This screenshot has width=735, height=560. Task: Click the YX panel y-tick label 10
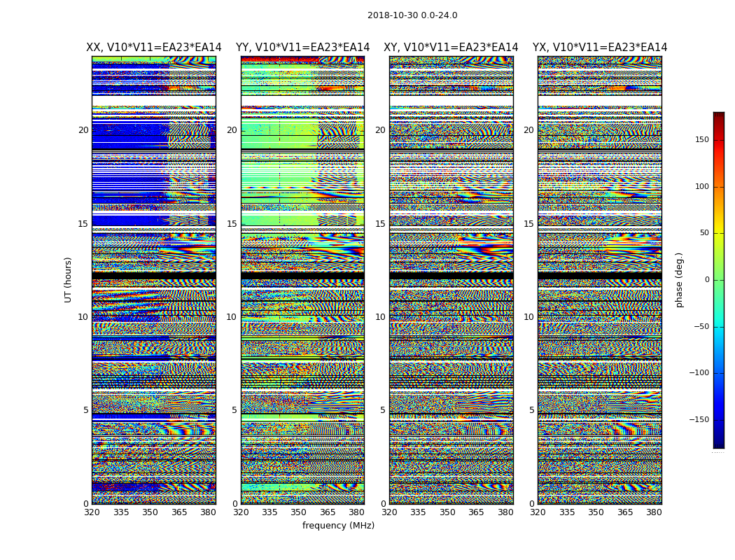(x=529, y=317)
